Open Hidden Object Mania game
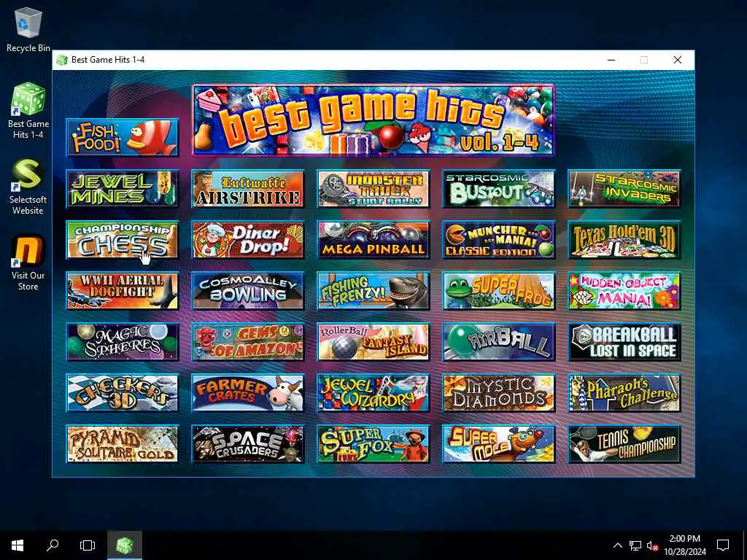Viewport: 747px width, 560px height. [624, 291]
